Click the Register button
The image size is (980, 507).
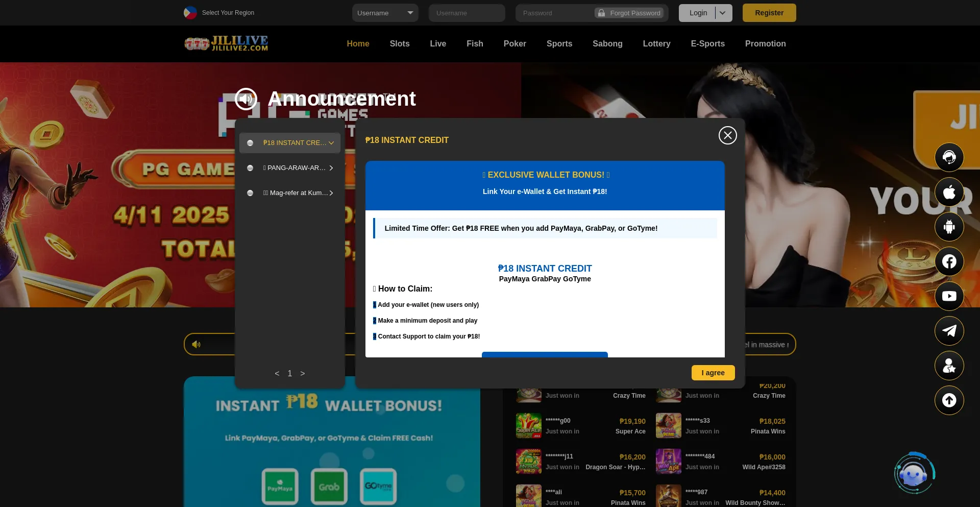769,13
